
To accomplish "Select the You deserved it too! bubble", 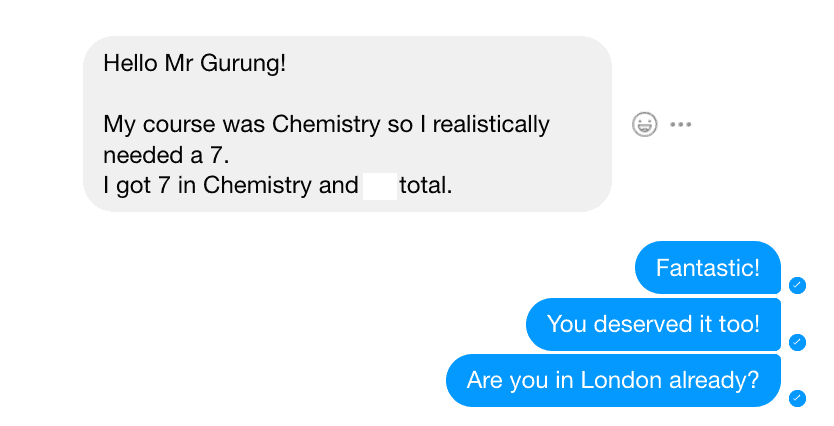I will [653, 324].
